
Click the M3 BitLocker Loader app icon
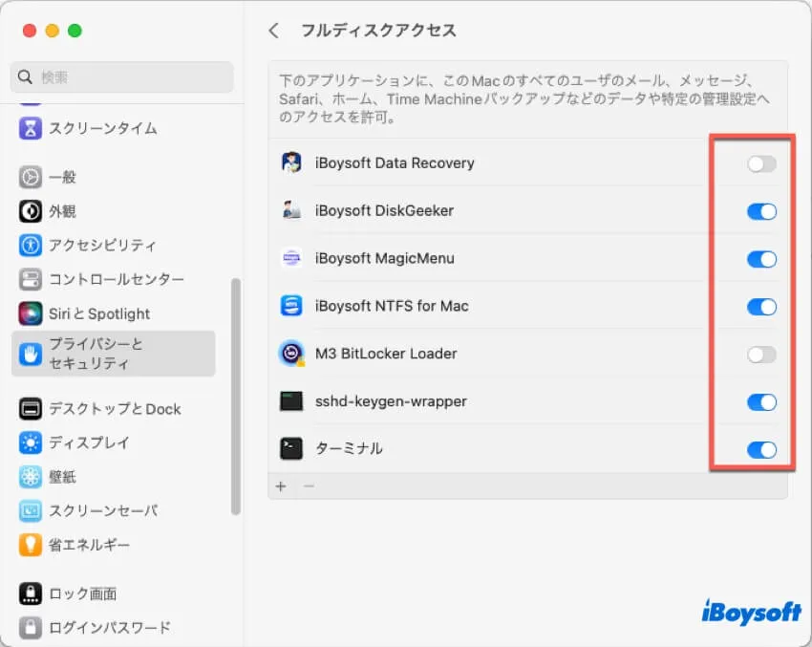tap(291, 354)
